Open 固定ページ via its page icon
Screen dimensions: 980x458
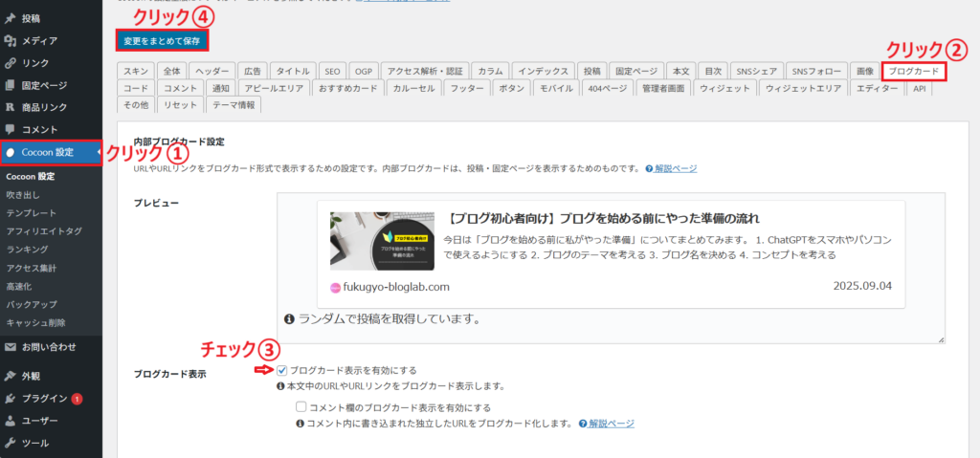pos(11,85)
